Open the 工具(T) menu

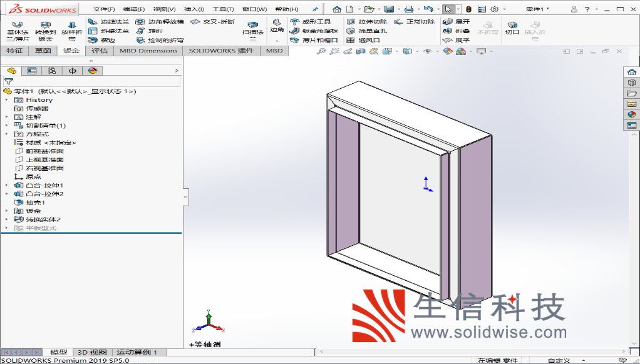(x=223, y=9)
